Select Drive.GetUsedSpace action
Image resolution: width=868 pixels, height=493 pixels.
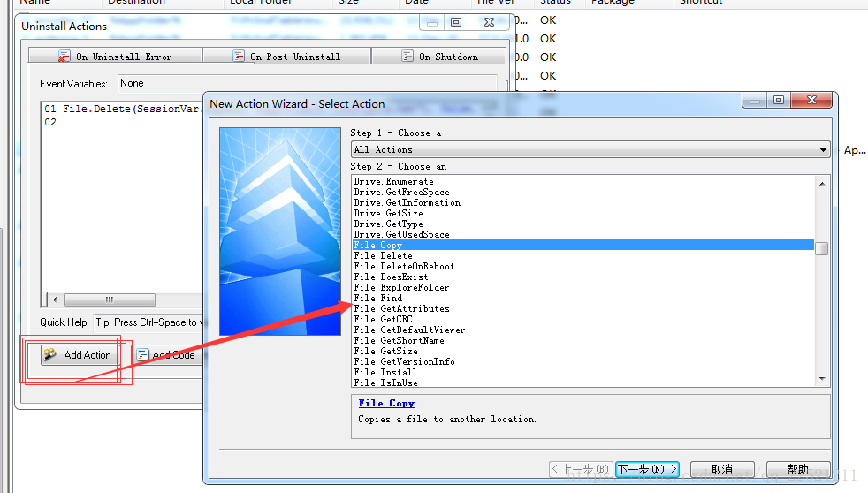[401, 235]
